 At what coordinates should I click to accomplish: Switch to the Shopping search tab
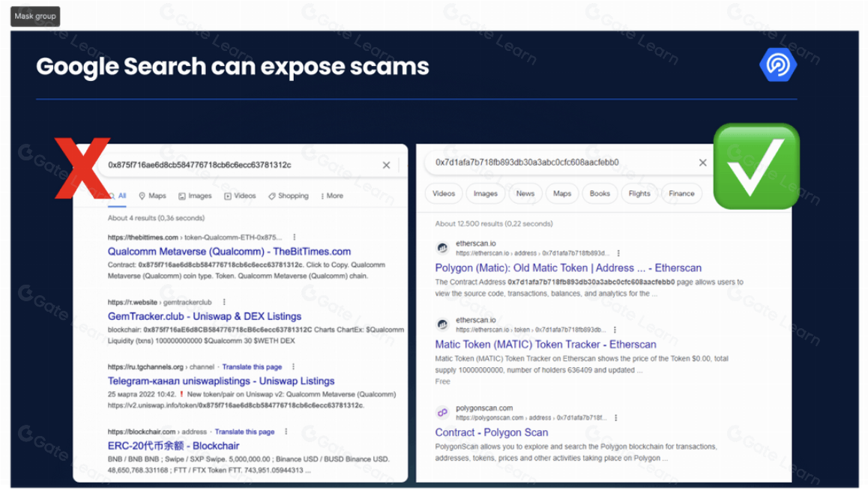pos(288,196)
